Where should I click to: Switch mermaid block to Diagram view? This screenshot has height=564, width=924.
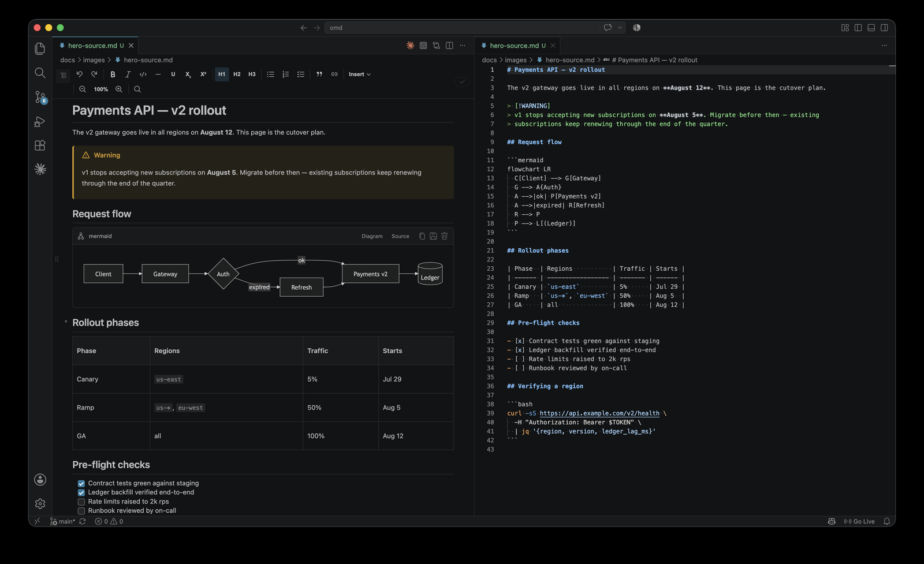coord(372,236)
